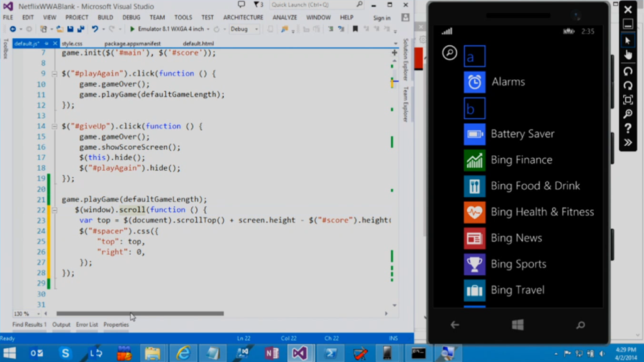Open the FILE menu

(x=8, y=17)
